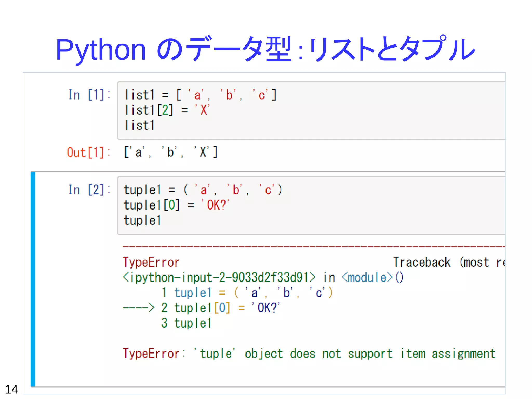
Task: Click the blue selected-cell bar beside In [2]
Action: point(33,279)
